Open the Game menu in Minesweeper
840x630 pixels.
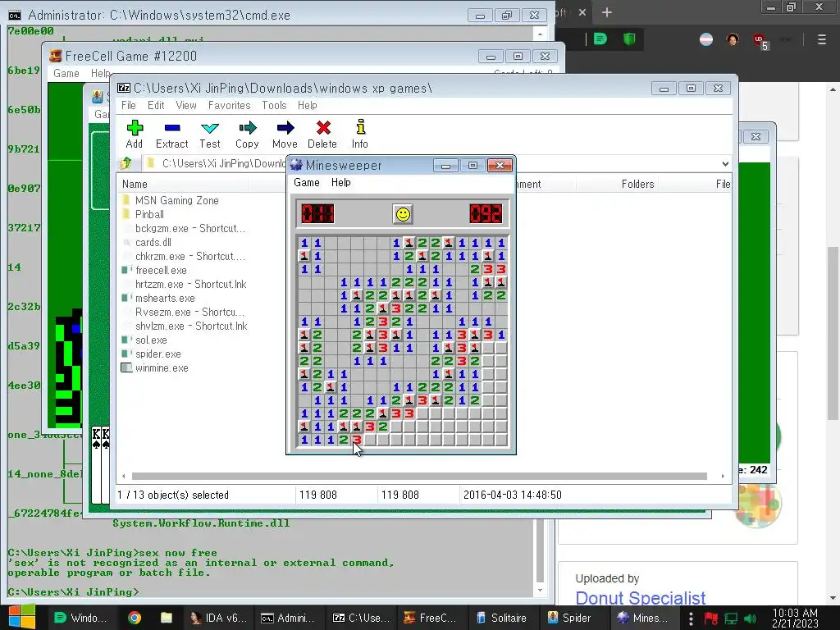click(x=307, y=183)
